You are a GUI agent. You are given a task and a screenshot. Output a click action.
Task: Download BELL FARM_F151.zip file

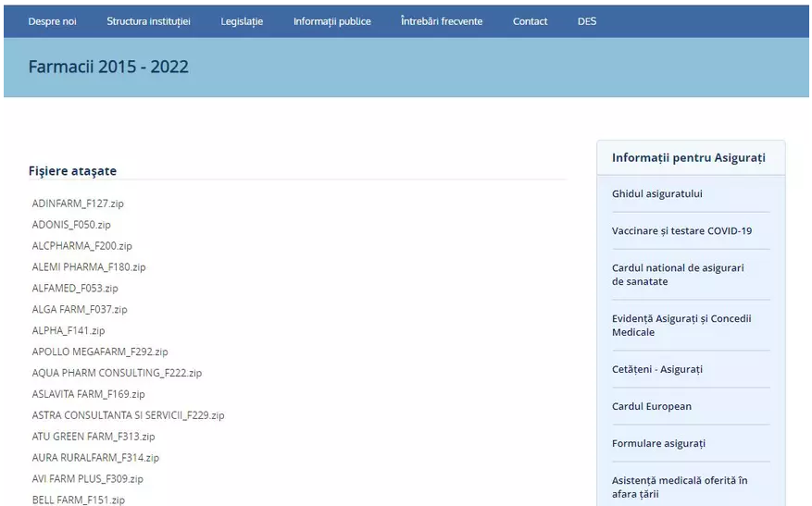tap(78, 500)
